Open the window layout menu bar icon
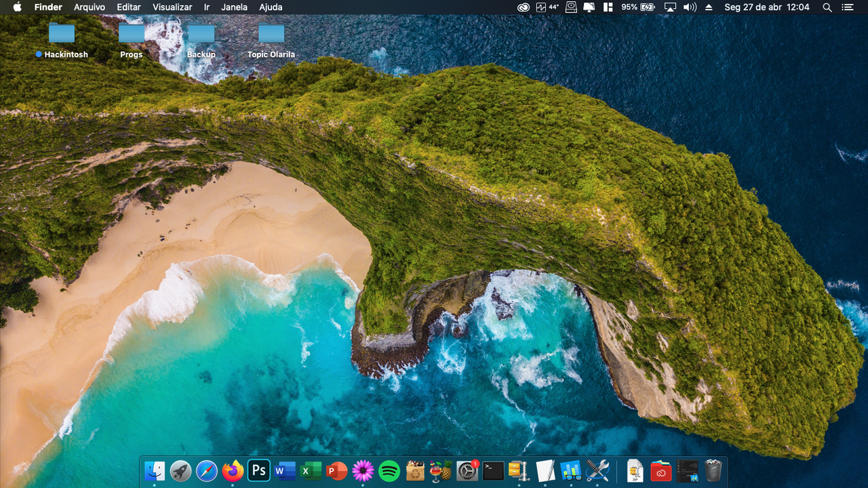 (608, 7)
